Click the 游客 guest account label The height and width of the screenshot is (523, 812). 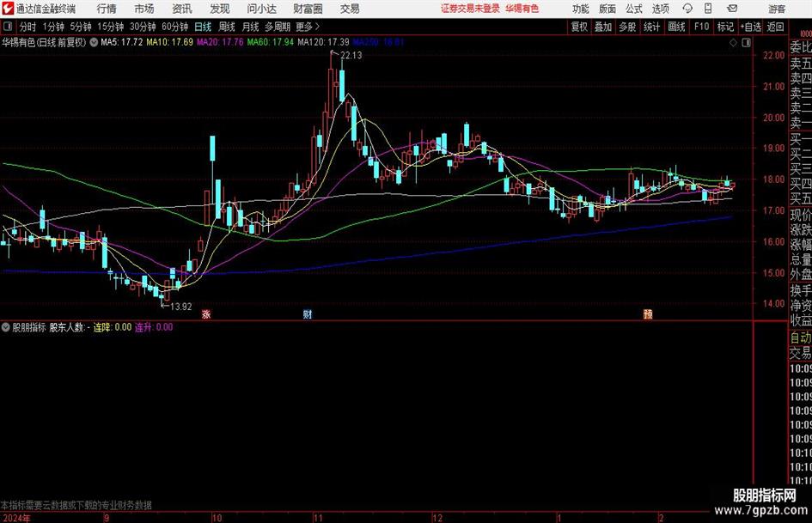coord(776,9)
